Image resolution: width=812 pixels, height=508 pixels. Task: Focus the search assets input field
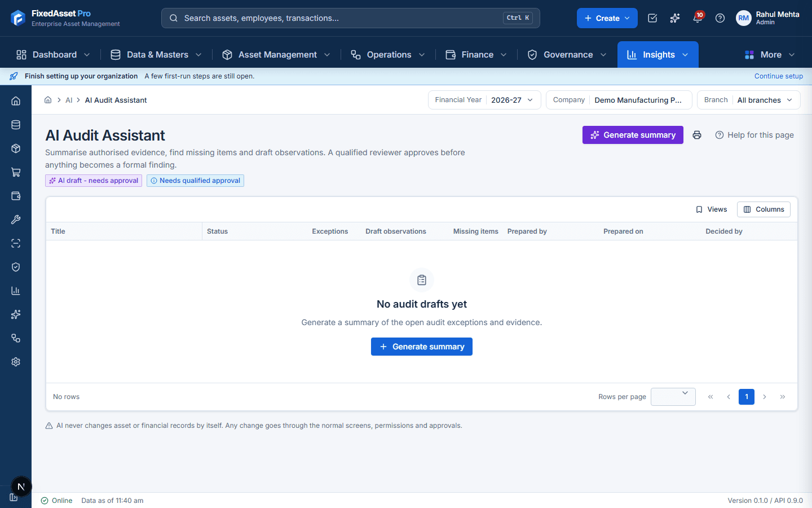[x=351, y=18]
